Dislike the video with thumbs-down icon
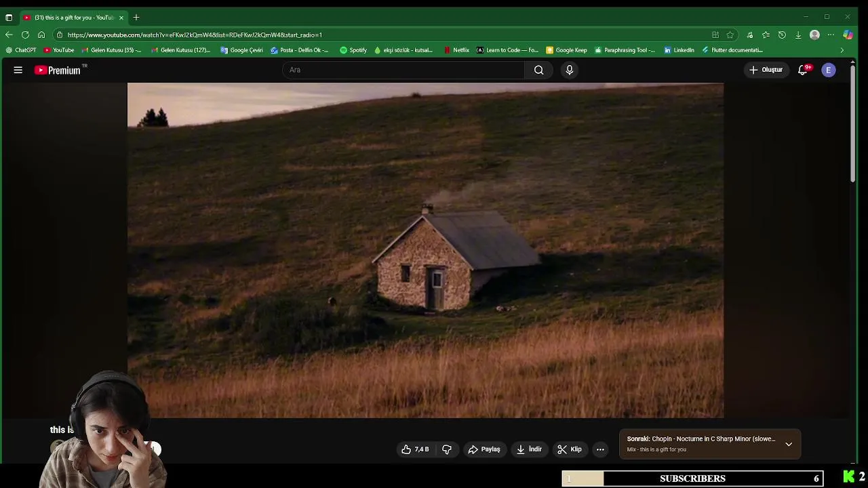Image resolution: width=868 pixels, height=488 pixels. [x=447, y=449]
